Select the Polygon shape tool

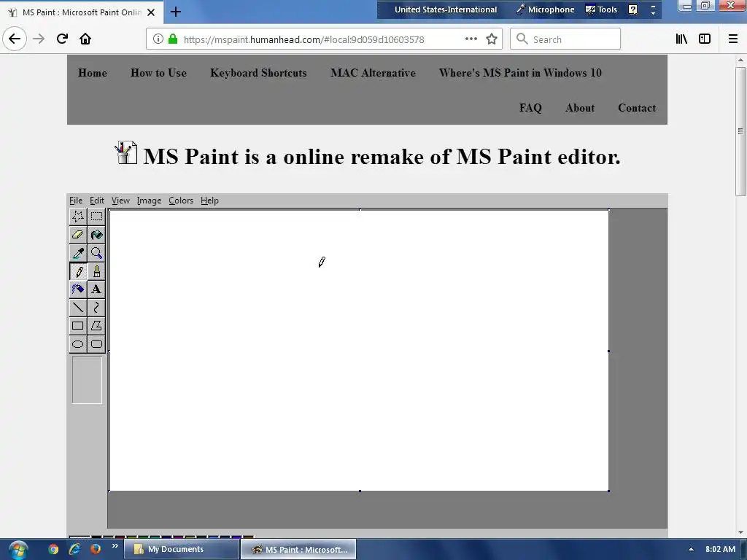click(96, 326)
